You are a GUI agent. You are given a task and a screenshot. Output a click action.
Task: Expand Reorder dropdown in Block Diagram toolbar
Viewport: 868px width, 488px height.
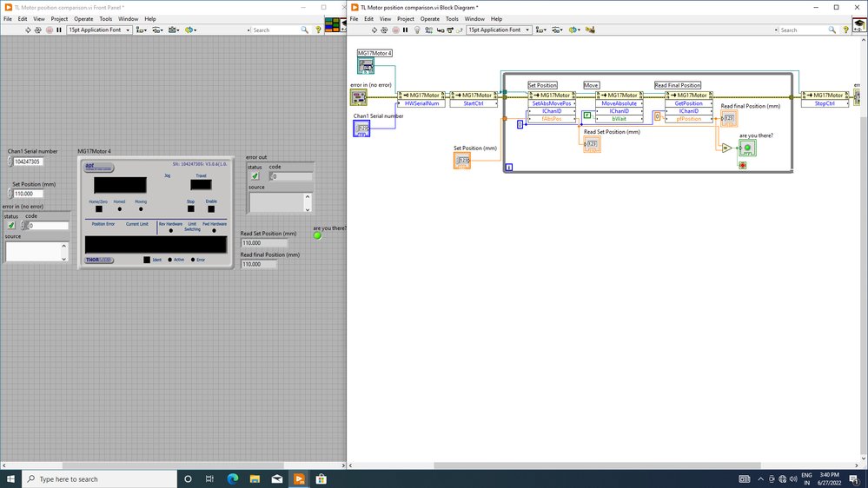pyautogui.click(x=574, y=30)
